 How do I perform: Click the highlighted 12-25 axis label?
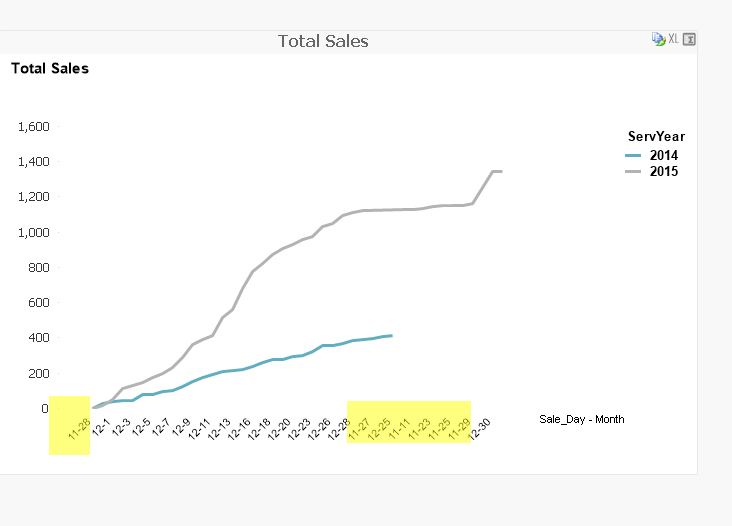[x=379, y=430]
